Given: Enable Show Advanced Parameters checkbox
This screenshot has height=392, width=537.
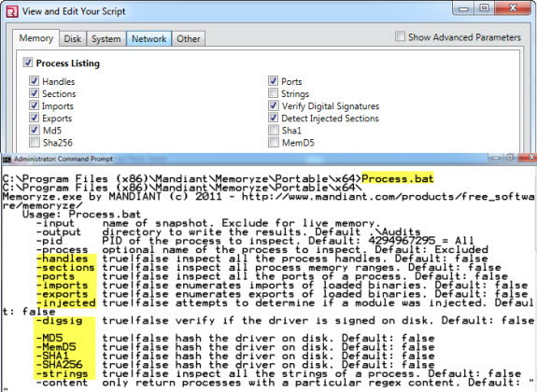Looking at the screenshot, I should click(x=400, y=36).
